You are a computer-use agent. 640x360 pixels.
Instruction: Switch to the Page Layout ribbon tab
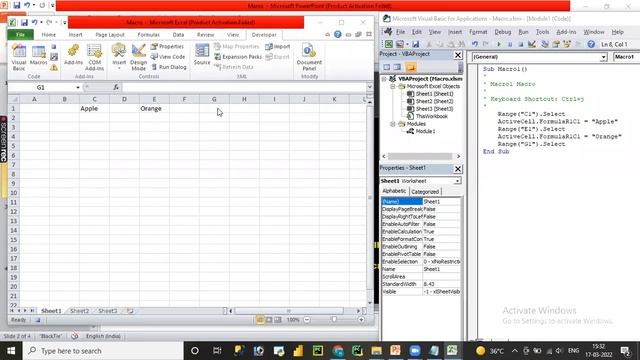(x=110, y=35)
